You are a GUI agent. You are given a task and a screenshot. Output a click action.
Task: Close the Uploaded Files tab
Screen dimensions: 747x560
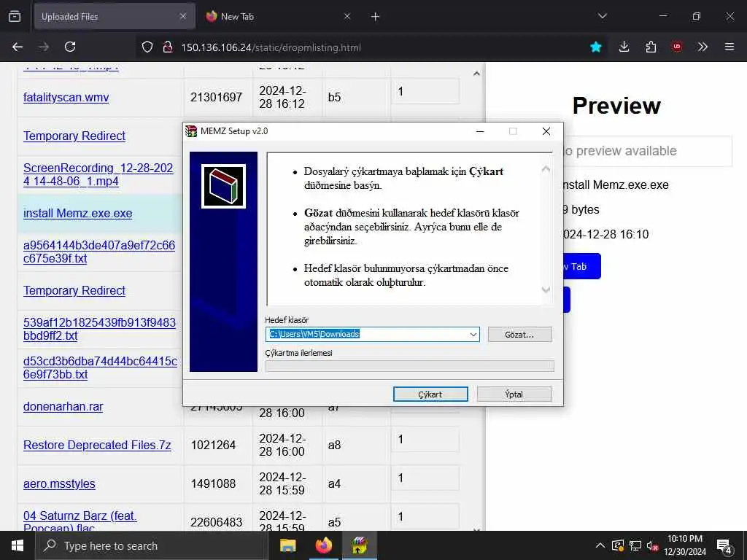pos(183,16)
